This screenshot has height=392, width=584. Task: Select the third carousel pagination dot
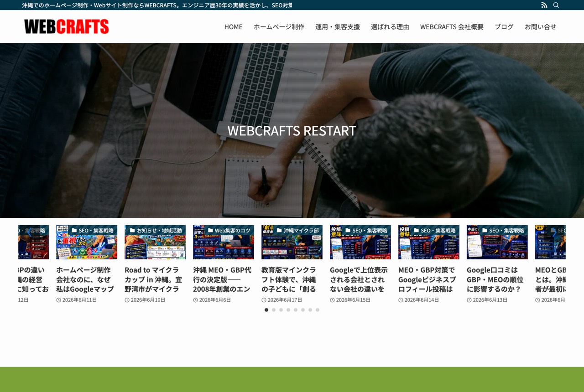click(281, 310)
